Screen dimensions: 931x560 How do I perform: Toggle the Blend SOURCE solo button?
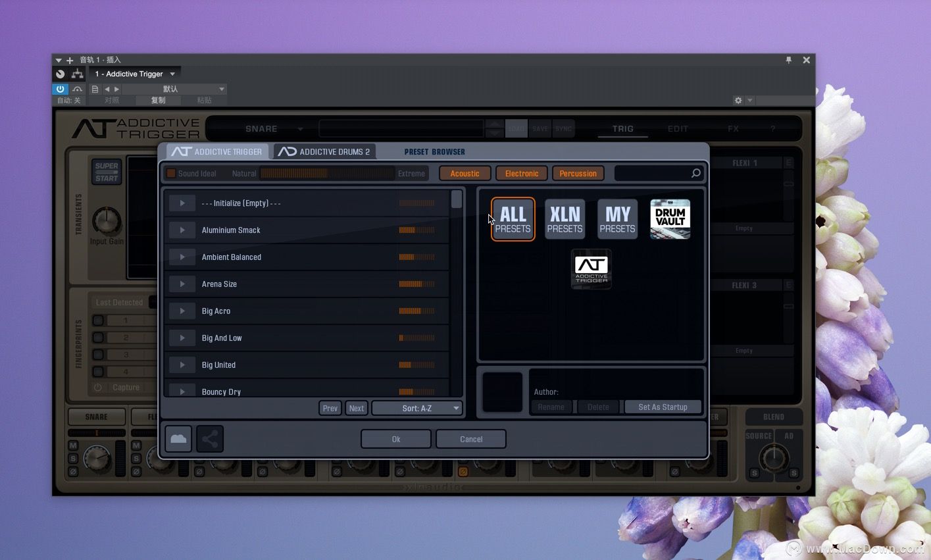(755, 473)
